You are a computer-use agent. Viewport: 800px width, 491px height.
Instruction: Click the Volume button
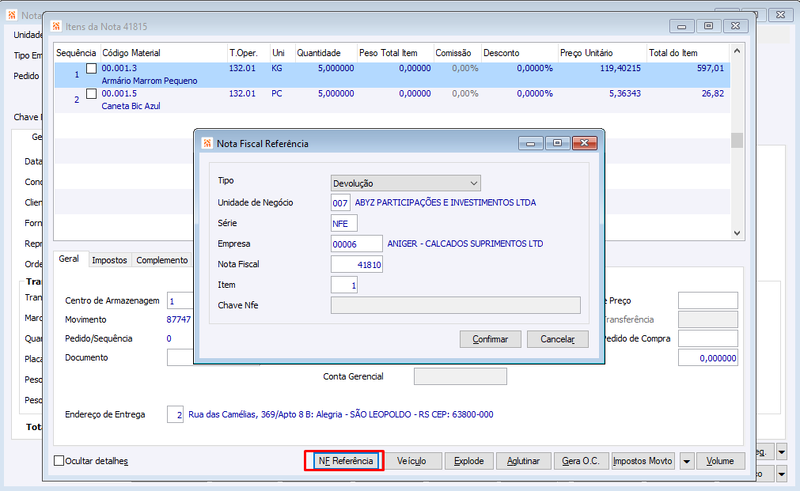pyautogui.click(x=720, y=461)
